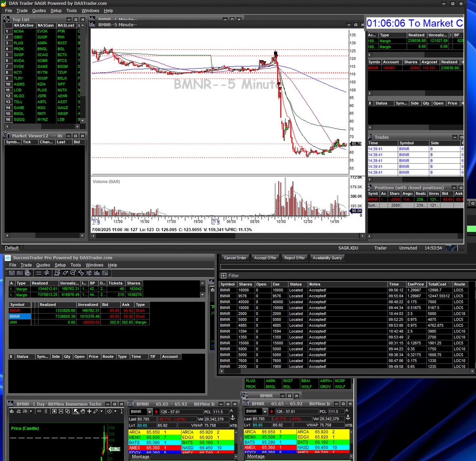The image size is (476, 461).
Task: Click the Cancel Order button
Action: click(x=235, y=258)
